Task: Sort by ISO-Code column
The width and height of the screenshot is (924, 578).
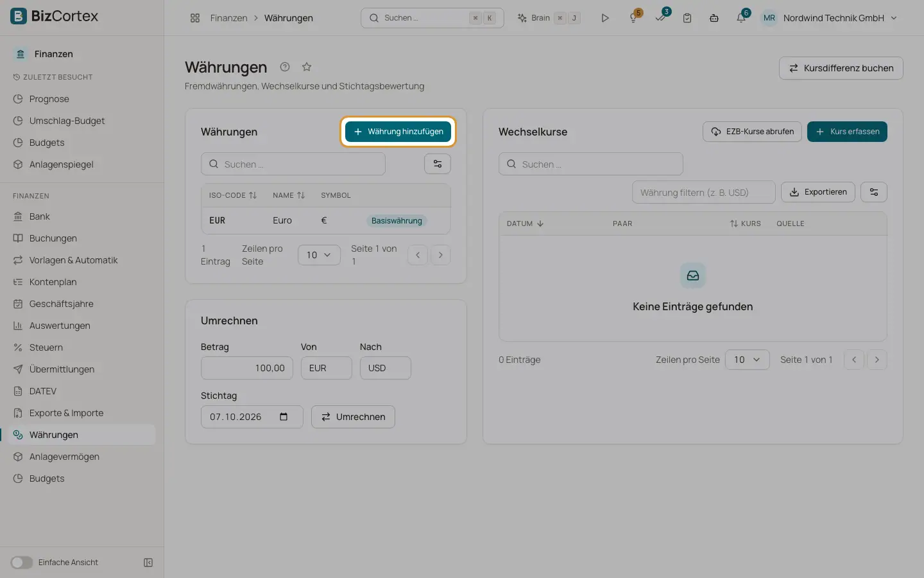Action: (232, 195)
